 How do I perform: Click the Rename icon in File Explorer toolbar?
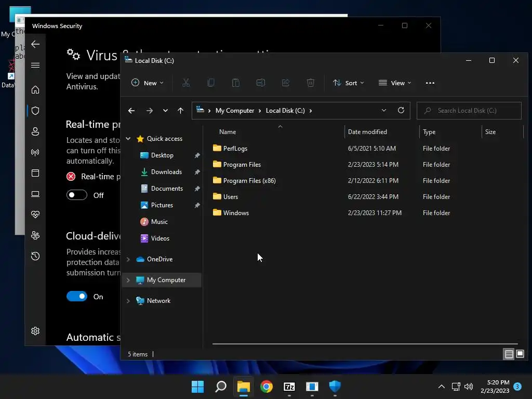tap(261, 83)
